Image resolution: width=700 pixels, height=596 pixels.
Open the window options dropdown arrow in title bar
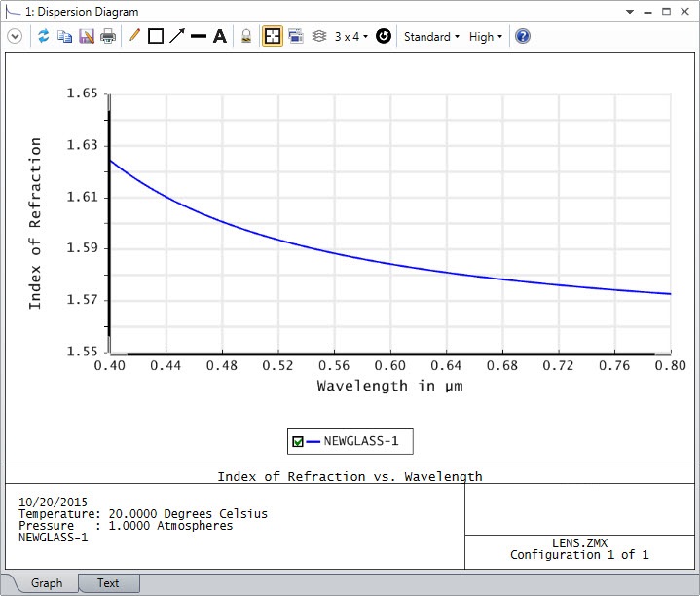click(630, 12)
